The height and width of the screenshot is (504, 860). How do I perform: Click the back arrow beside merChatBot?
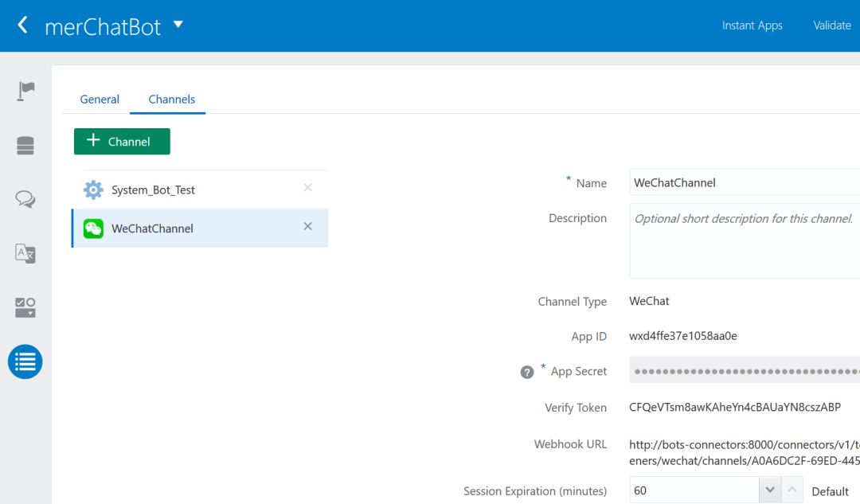[22, 25]
